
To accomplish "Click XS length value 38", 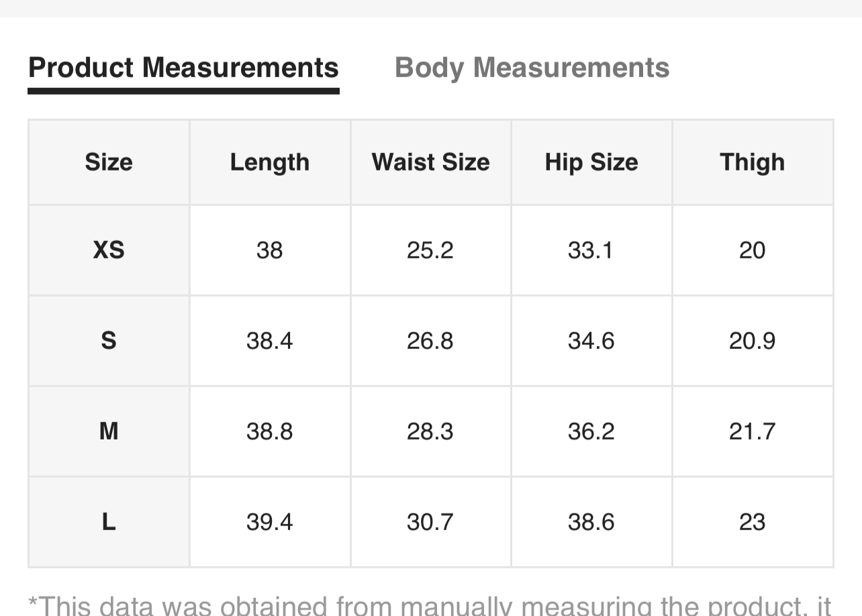I will coord(269,250).
